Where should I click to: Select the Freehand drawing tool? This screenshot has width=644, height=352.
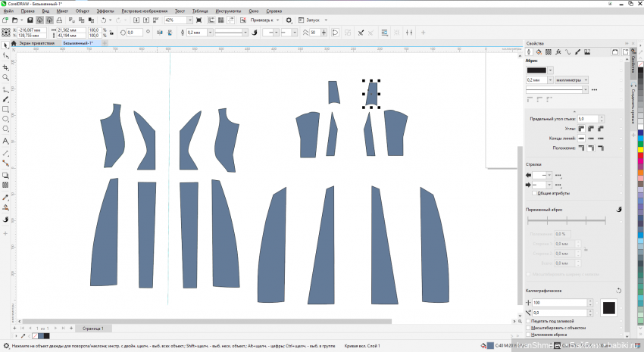pos(5,89)
